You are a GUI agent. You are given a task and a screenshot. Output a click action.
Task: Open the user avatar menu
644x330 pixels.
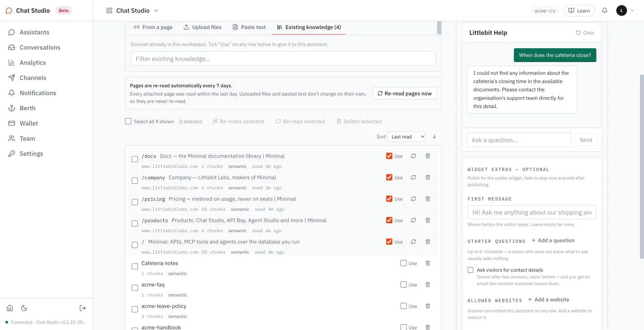click(625, 10)
